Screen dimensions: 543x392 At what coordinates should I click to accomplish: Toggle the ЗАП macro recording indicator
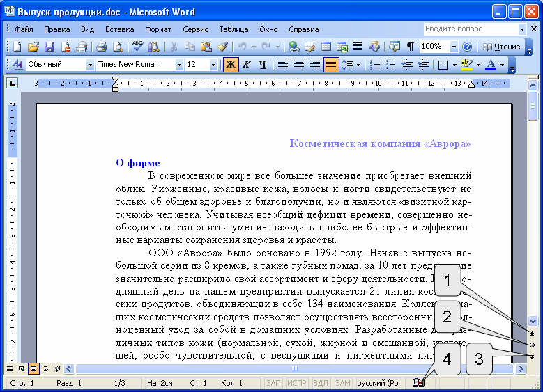[273, 383]
